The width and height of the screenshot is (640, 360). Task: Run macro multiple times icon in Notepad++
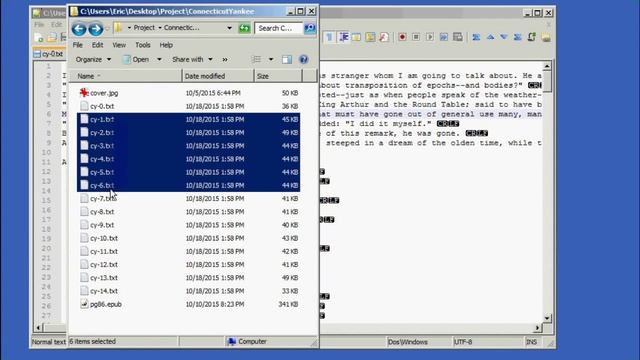pos(444,37)
